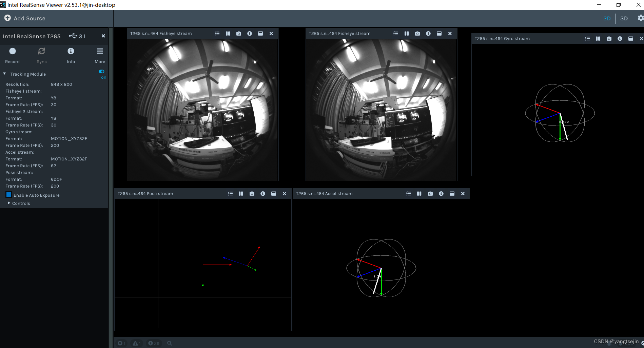Image resolution: width=644 pixels, height=348 pixels.
Task: Take snapshot of right Fisheye stream
Action: tap(417, 34)
